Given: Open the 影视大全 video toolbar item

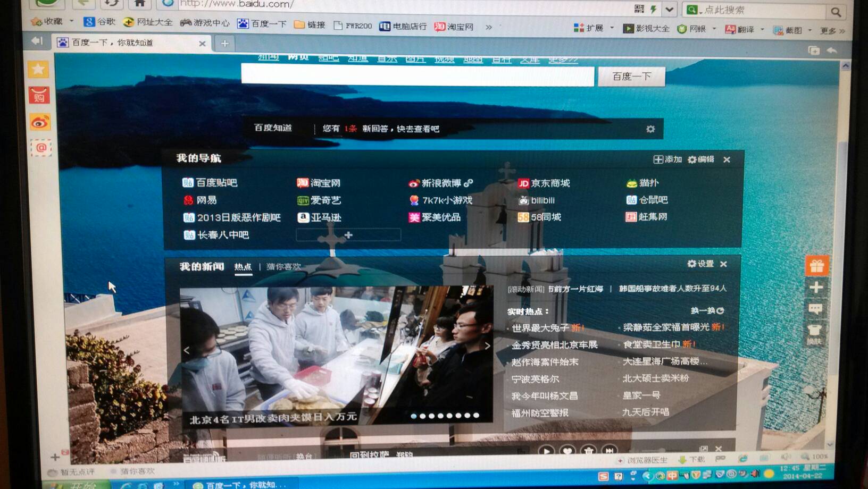Looking at the screenshot, I should coord(646,28).
